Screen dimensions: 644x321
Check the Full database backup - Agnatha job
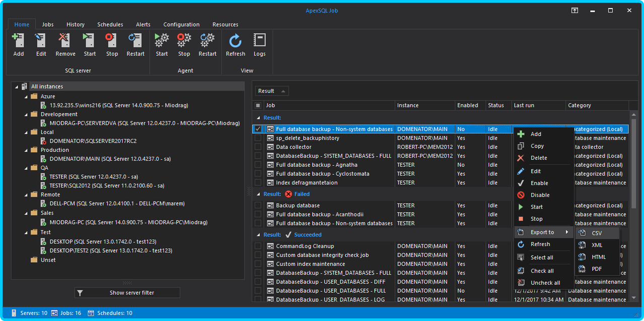tap(258, 165)
